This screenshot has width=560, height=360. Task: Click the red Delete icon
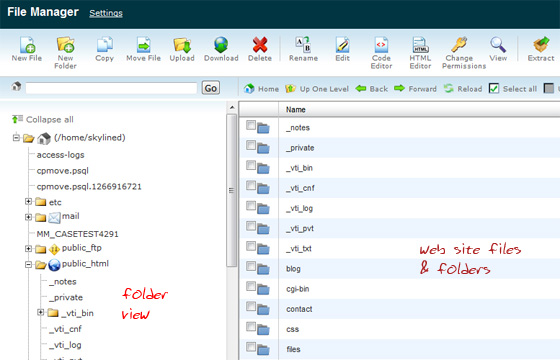click(260, 45)
